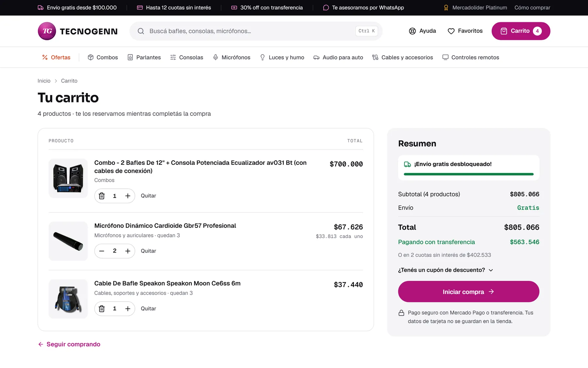The image size is (588, 368).
Task: Click the Favoritos heart icon
Action: click(x=451, y=31)
